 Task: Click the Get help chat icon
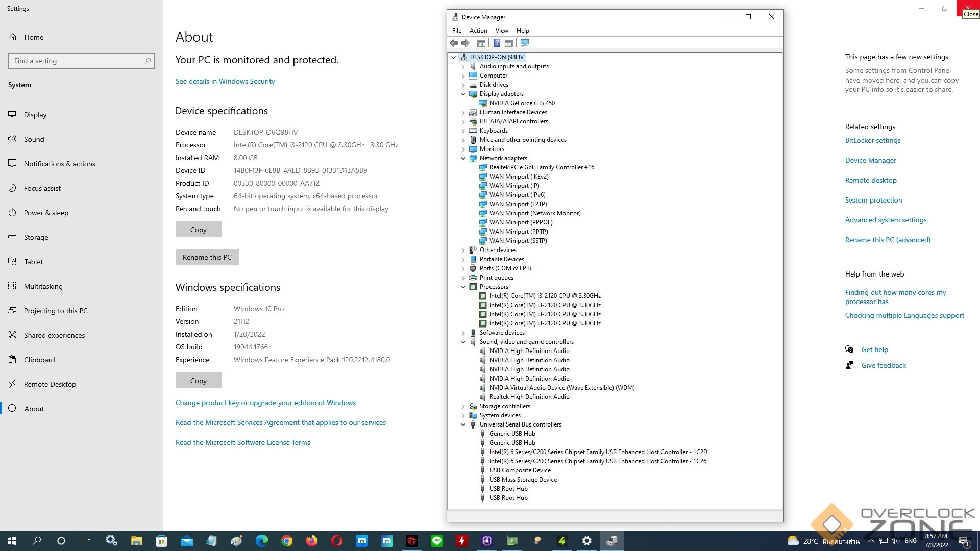point(849,349)
